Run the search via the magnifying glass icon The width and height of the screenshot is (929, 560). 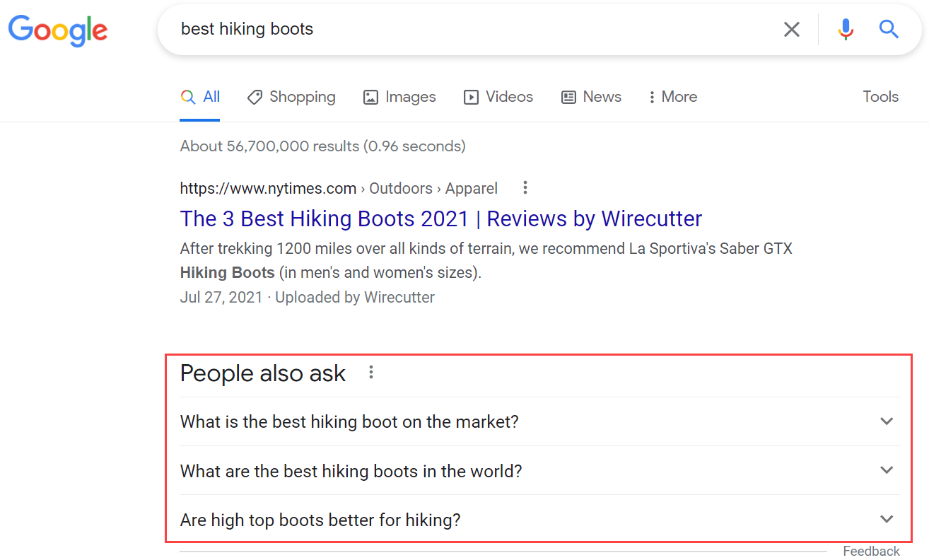click(889, 29)
